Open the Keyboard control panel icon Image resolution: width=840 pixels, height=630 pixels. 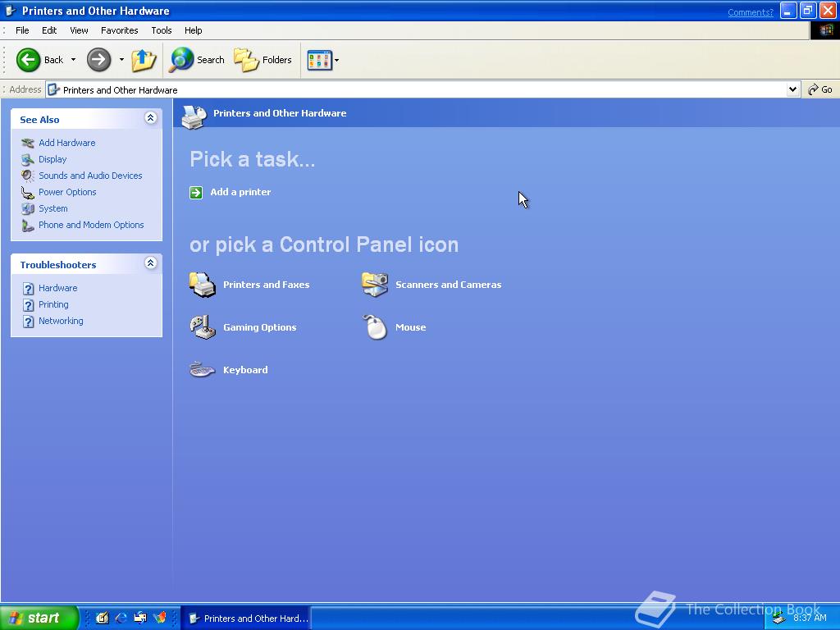(x=229, y=370)
